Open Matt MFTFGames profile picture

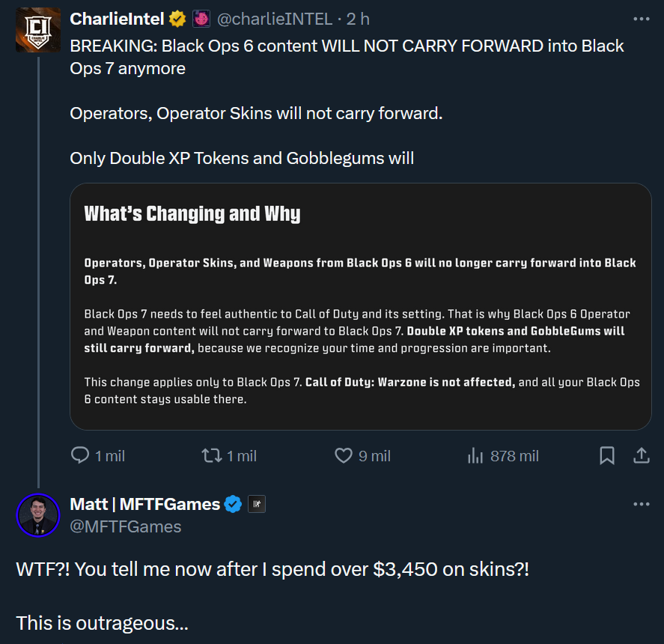(38, 515)
